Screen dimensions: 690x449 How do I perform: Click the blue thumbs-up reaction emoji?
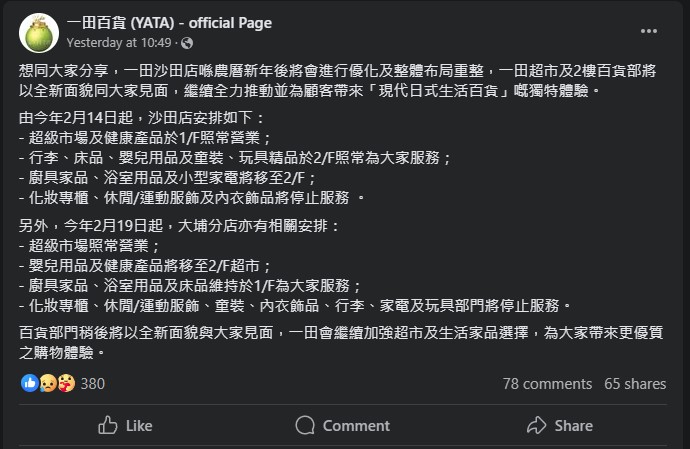click(x=27, y=383)
